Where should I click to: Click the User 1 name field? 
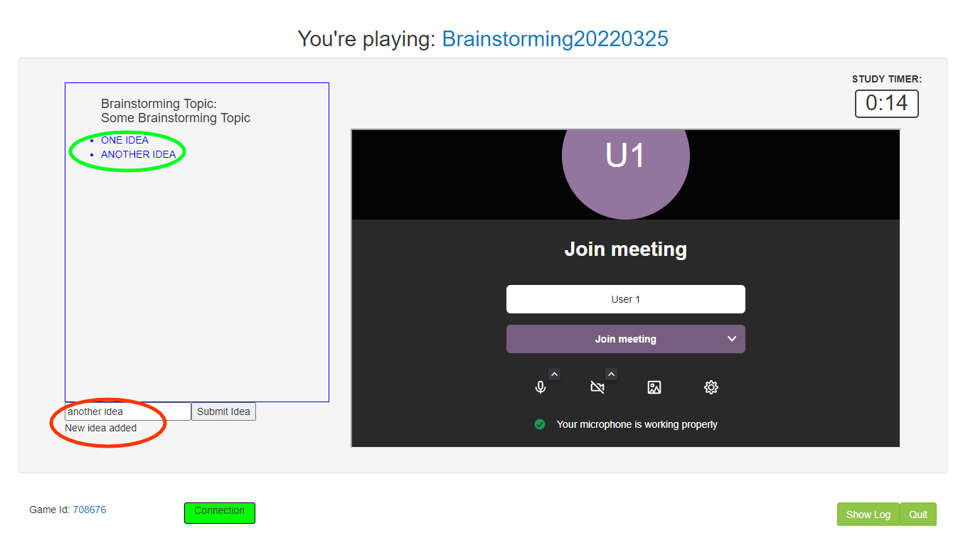point(625,299)
